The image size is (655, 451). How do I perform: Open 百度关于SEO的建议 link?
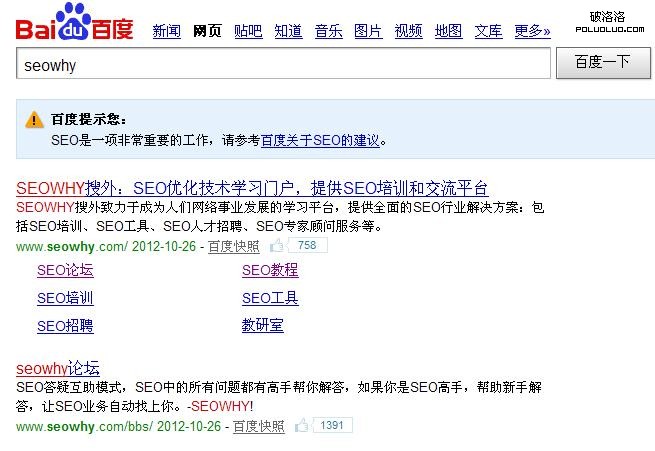[x=320, y=141]
